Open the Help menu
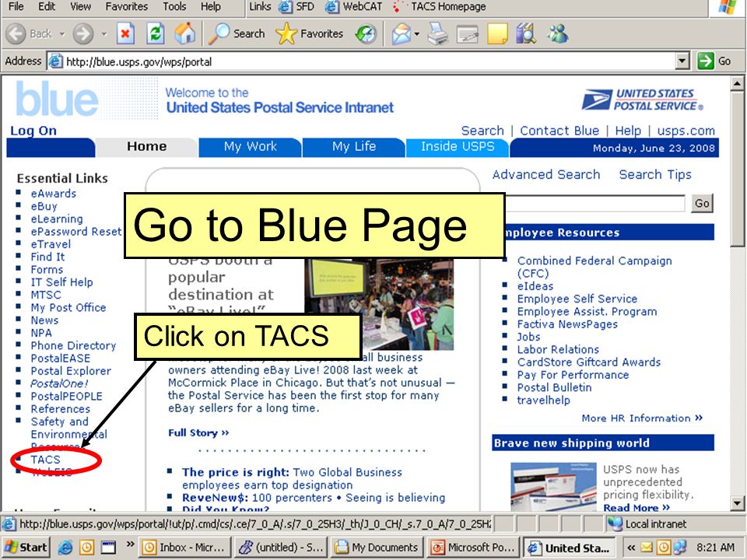Viewport: 747px width, 560px height. coord(210,7)
